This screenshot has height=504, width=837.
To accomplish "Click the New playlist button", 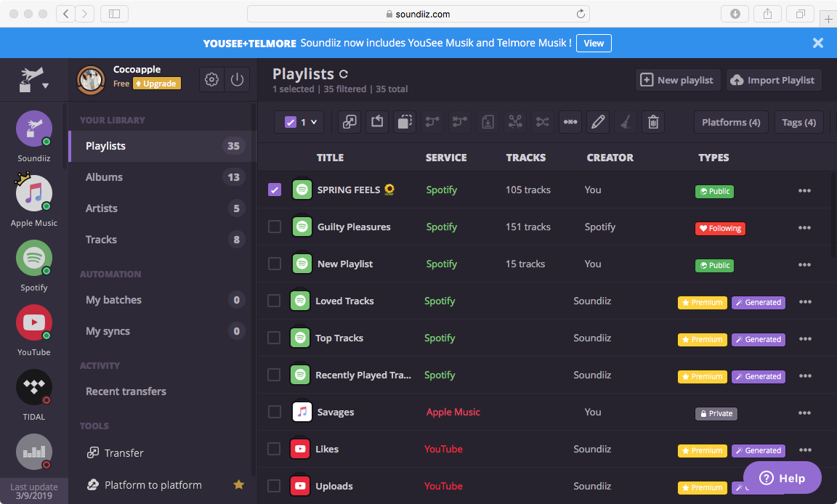I will [x=678, y=80].
